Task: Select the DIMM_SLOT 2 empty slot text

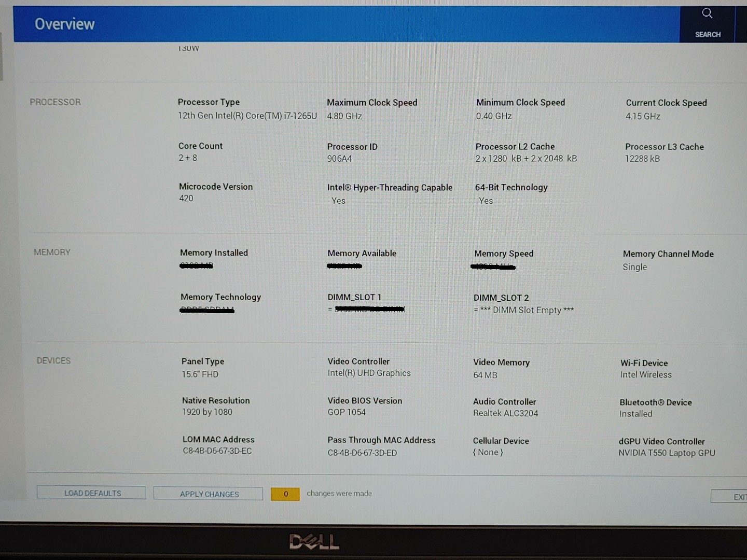Action: (524, 310)
